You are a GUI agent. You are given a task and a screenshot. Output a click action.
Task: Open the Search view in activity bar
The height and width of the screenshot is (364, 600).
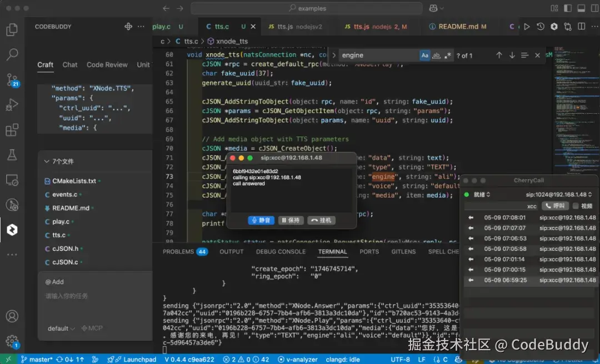click(12, 54)
